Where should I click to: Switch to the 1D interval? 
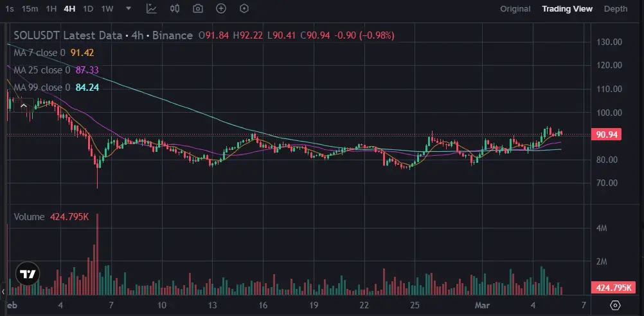tap(88, 9)
